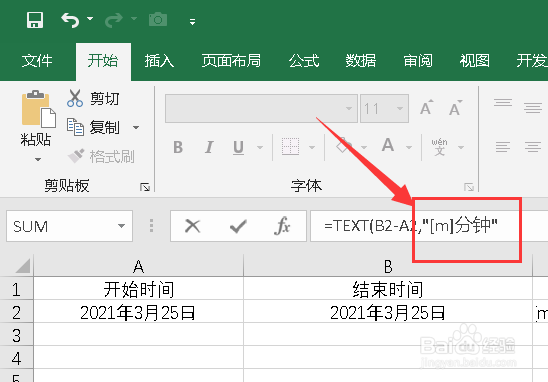Click the Middle Align icon

tap(533, 108)
